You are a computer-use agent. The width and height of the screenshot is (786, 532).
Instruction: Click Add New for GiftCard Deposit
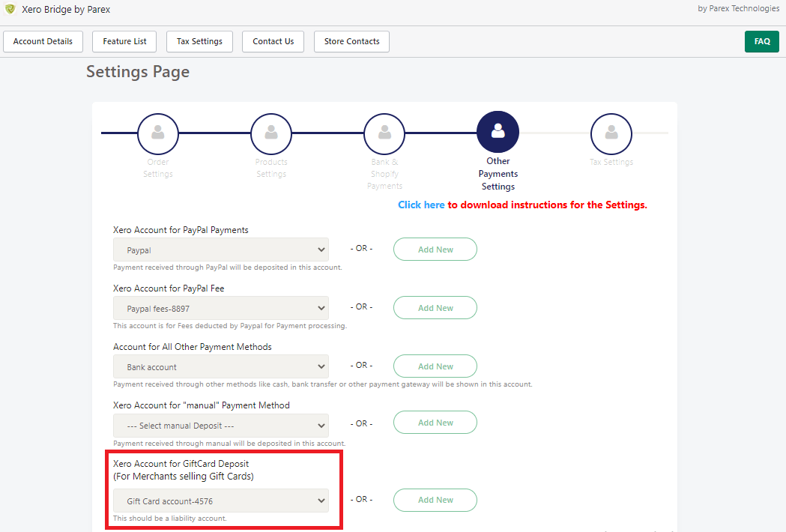(435, 500)
